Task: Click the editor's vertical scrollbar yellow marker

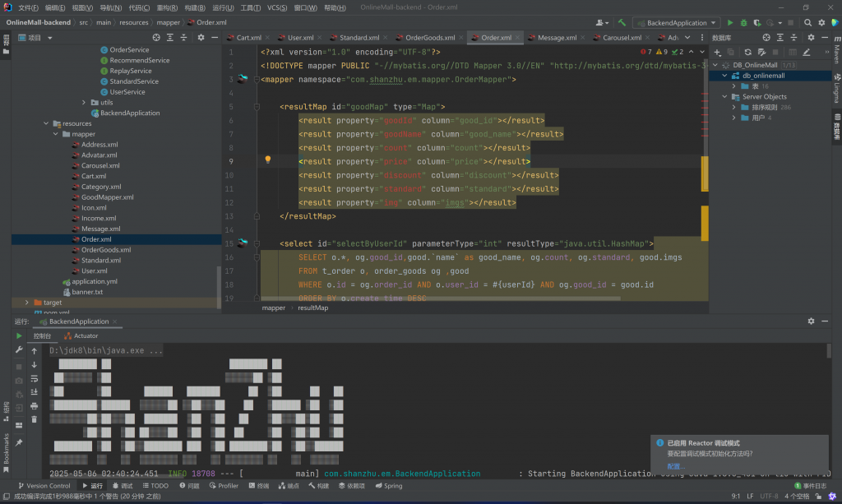Action: point(704,173)
